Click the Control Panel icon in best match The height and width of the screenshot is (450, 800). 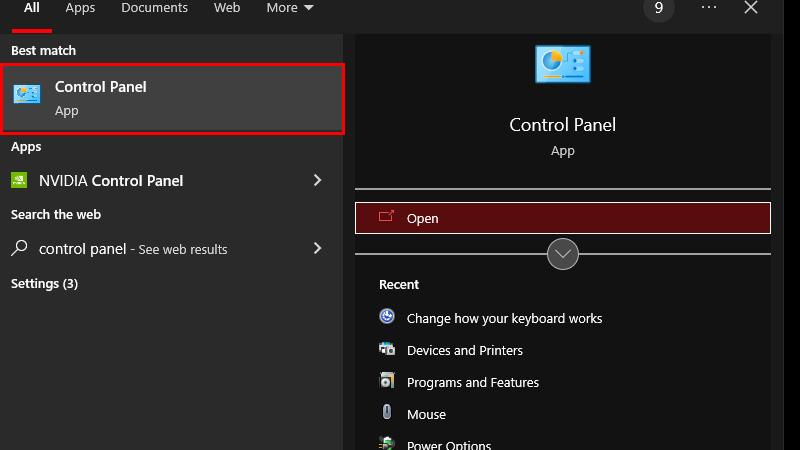pyautogui.click(x=27, y=94)
